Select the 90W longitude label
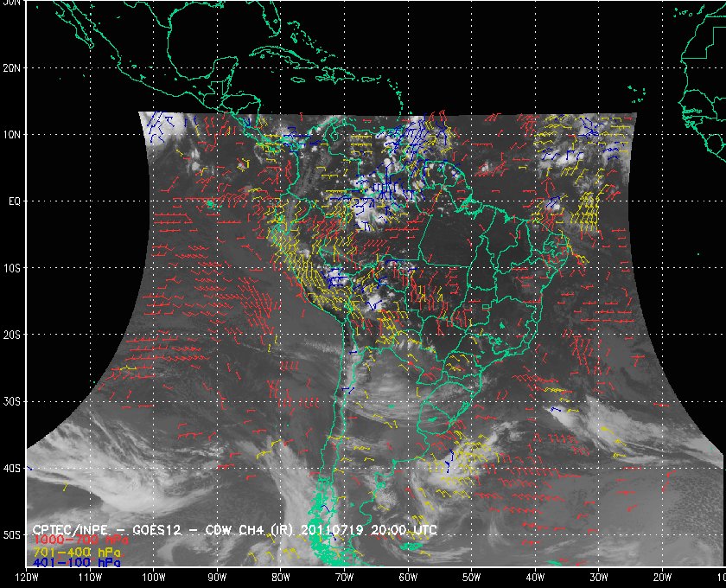The width and height of the screenshot is (726, 588). click(x=217, y=578)
